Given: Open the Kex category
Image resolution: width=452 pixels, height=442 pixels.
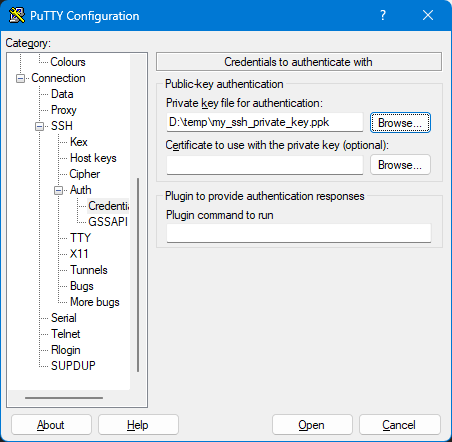Looking at the screenshot, I should (79, 142).
